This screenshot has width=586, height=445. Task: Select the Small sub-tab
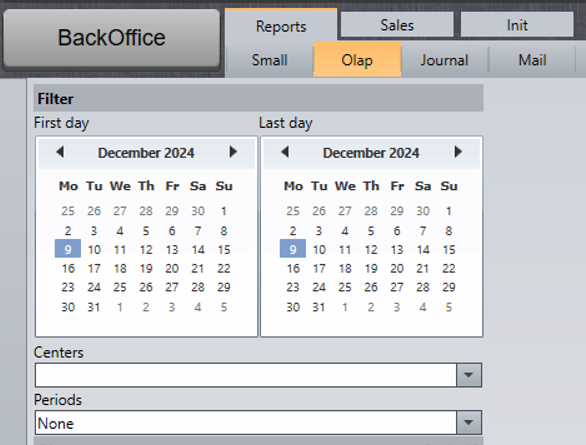(x=269, y=60)
